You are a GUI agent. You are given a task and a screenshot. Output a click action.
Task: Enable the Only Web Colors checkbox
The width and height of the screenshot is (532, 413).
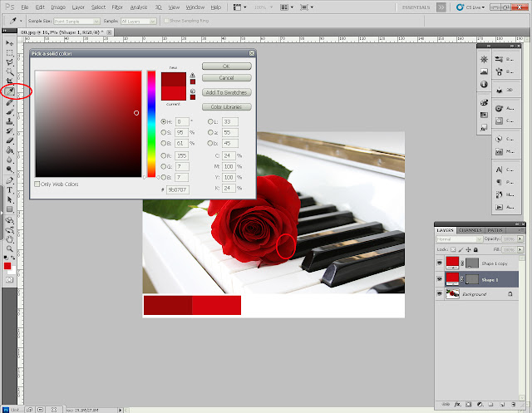click(37, 184)
